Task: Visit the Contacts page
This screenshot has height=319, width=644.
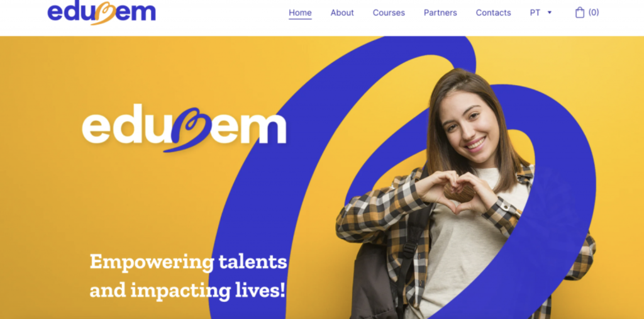Action: click(x=493, y=13)
